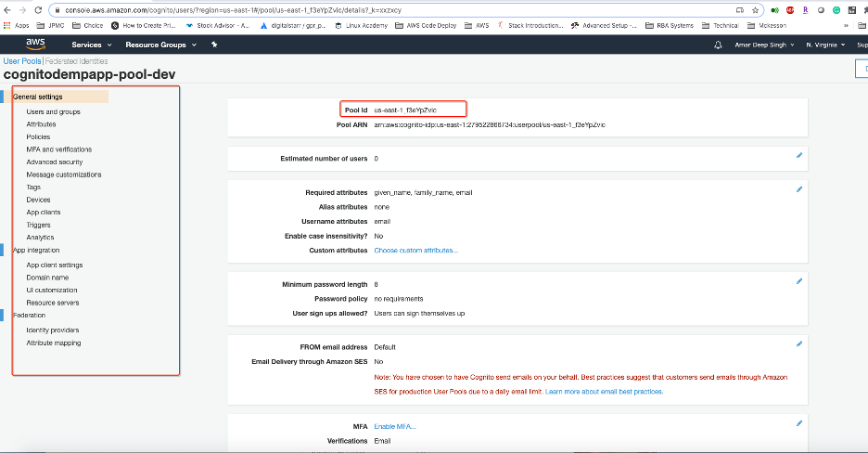Image resolution: width=868 pixels, height=453 pixels.
Task: Reload the page
Action: tap(38, 10)
